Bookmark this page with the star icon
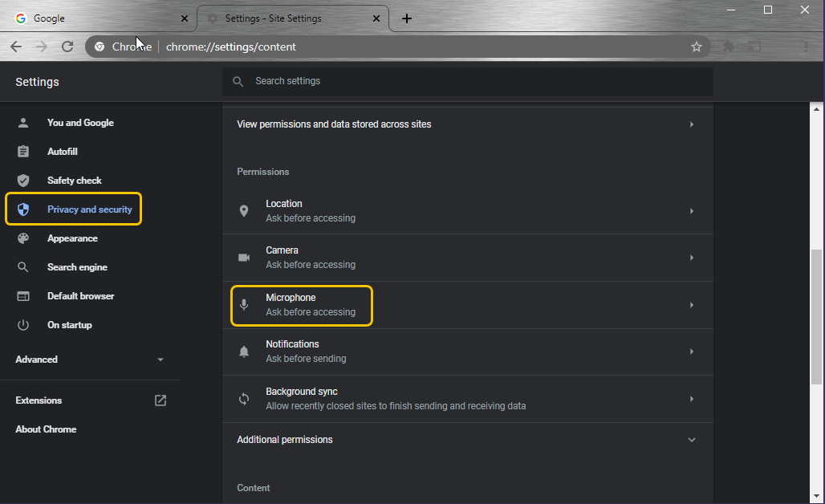 pos(696,47)
